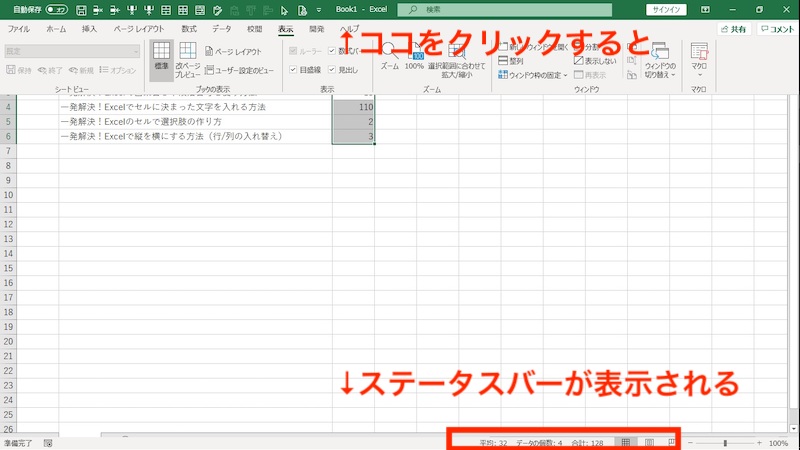Switch to the ホーム ribbon tab
This screenshot has height=450, width=800.
pyautogui.click(x=57, y=29)
